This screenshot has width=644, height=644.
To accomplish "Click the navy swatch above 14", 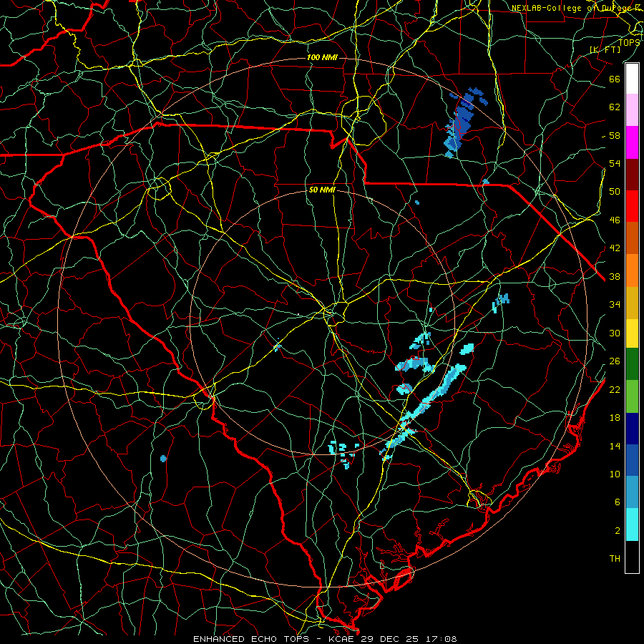I will 632,429.
